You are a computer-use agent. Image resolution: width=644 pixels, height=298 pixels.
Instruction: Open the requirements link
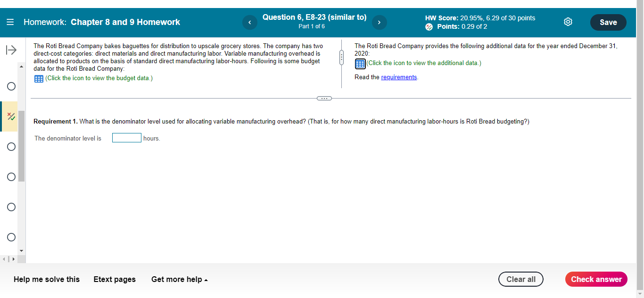pyautogui.click(x=398, y=77)
